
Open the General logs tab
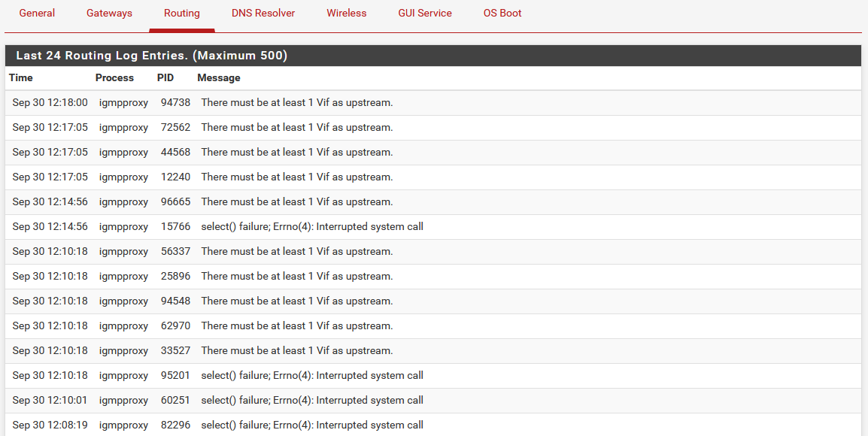click(37, 14)
